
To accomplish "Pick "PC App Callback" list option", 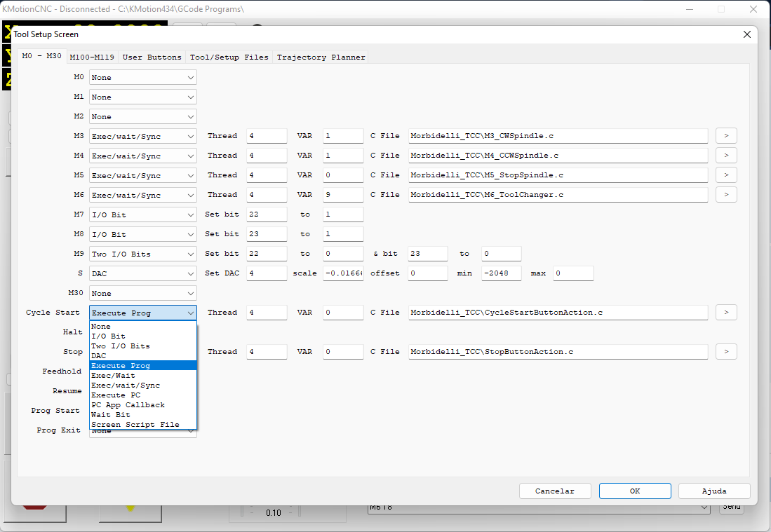I will coord(128,405).
